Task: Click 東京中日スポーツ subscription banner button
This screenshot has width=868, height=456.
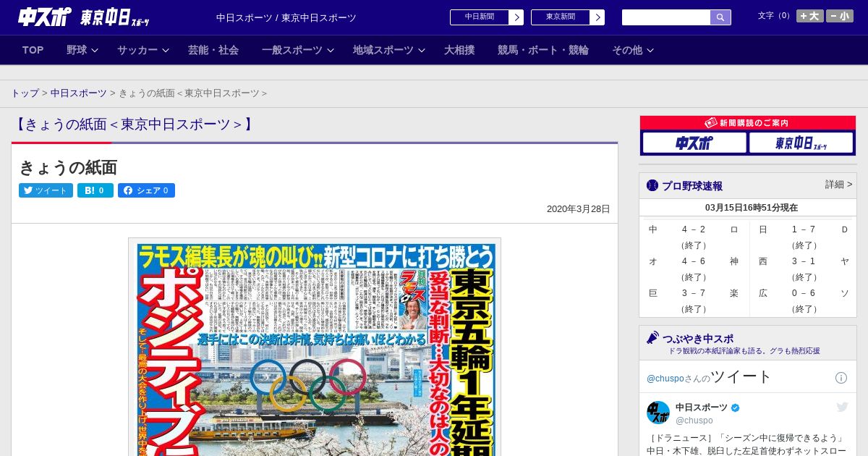Action: pyautogui.click(x=801, y=143)
